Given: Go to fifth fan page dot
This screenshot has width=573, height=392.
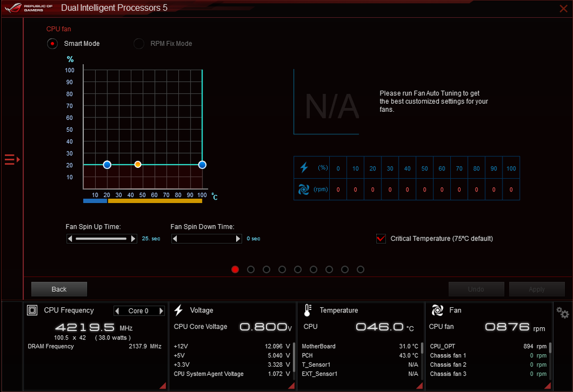Looking at the screenshot, I should click(298, 269).
